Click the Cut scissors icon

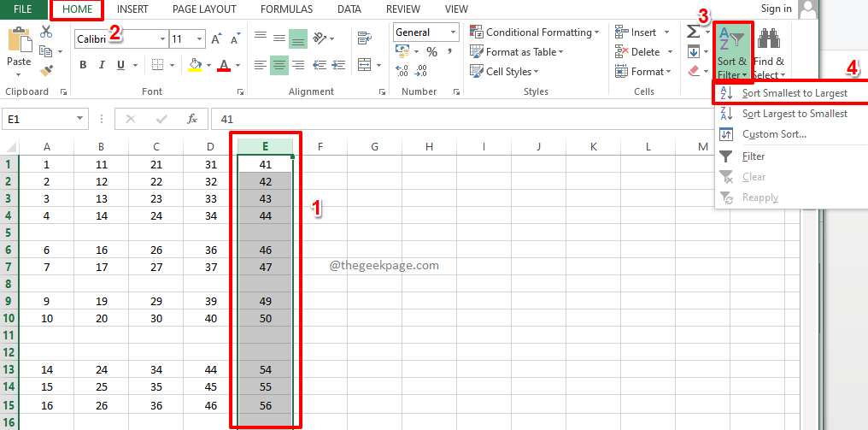pyautogui.click(x=46, y=32)
